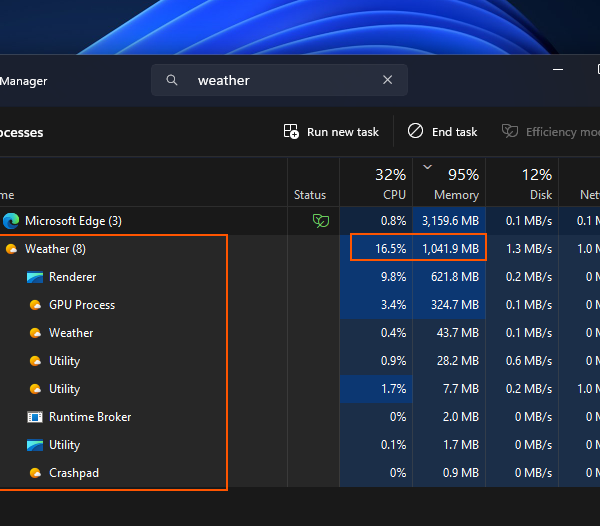The image size is (600, 526).
Task: Select the Utility row using 1.7 MB
Action: click(300, 445)
